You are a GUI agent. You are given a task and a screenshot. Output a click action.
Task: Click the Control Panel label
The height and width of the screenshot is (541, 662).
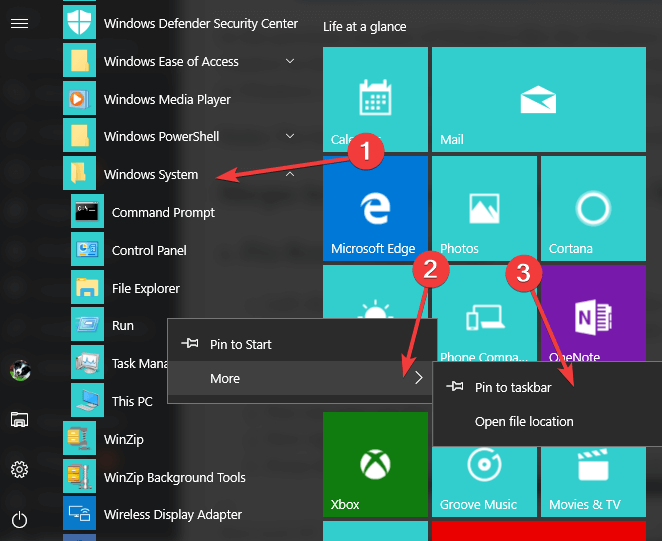point(149,250)
